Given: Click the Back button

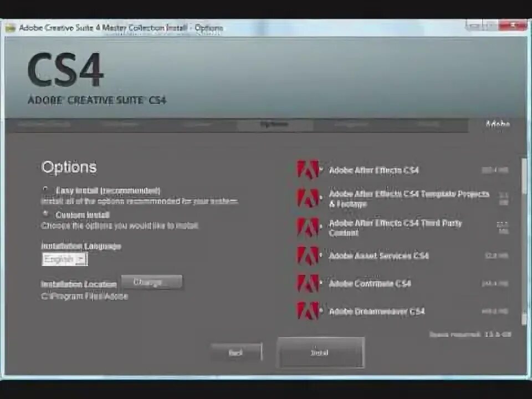Looking at the screenshot, I should click(236, 352).
